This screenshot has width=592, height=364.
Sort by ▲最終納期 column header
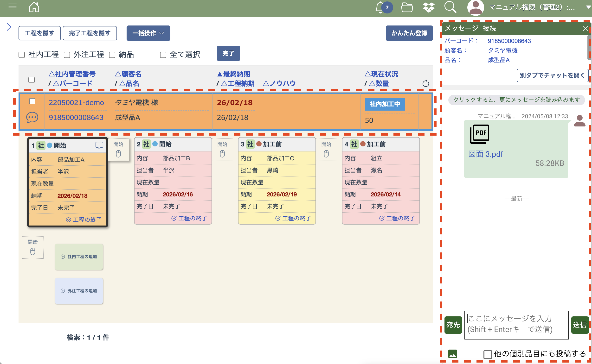233,74
